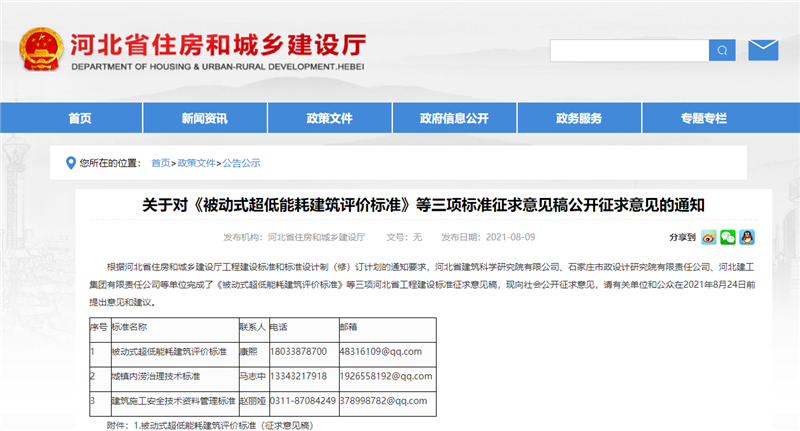The width and height of the screenshot is (800, 431).
Task: Share the article via QQ penguin icon
Action: (746, 237)
